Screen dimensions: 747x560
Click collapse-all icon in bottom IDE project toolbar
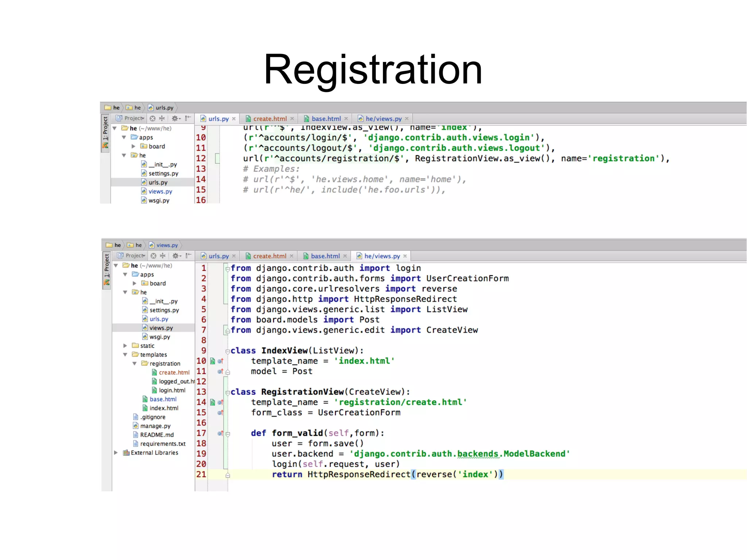pyautogui.click(x=163, y=256)
